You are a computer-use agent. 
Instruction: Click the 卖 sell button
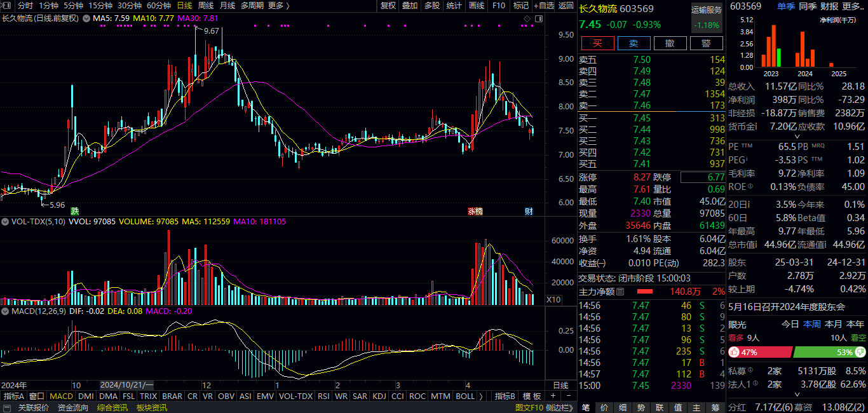tap(634, 43)
